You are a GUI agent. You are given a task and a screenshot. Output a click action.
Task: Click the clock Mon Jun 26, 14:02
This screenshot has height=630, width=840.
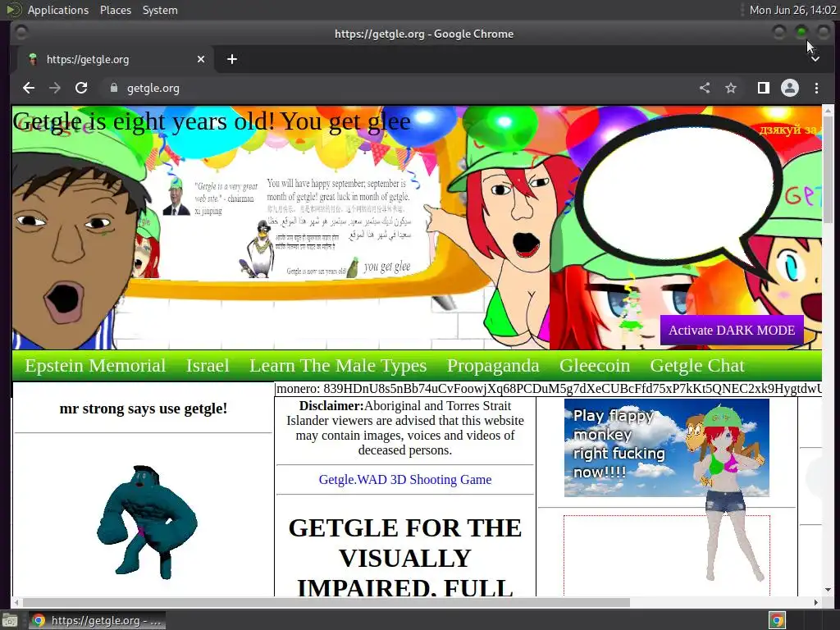point(792,10)
